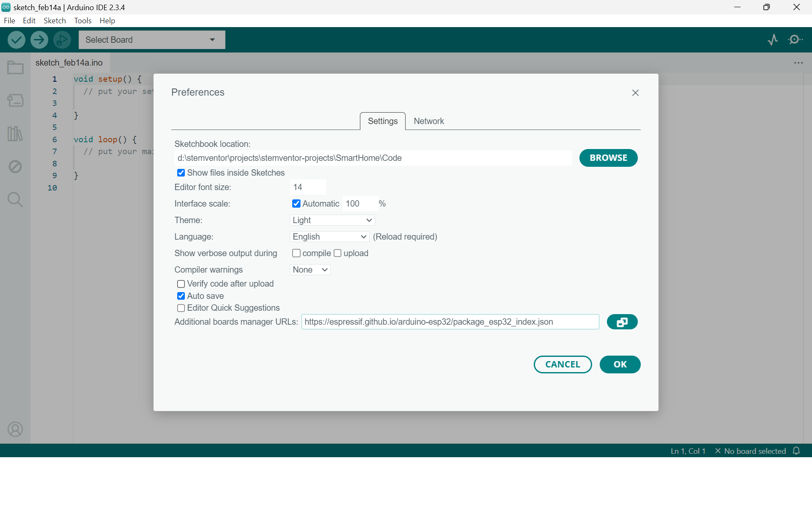Open the Boards Manager sidebar icon
Viewport: 812px width, 508px height.
(x=15, y=100)
